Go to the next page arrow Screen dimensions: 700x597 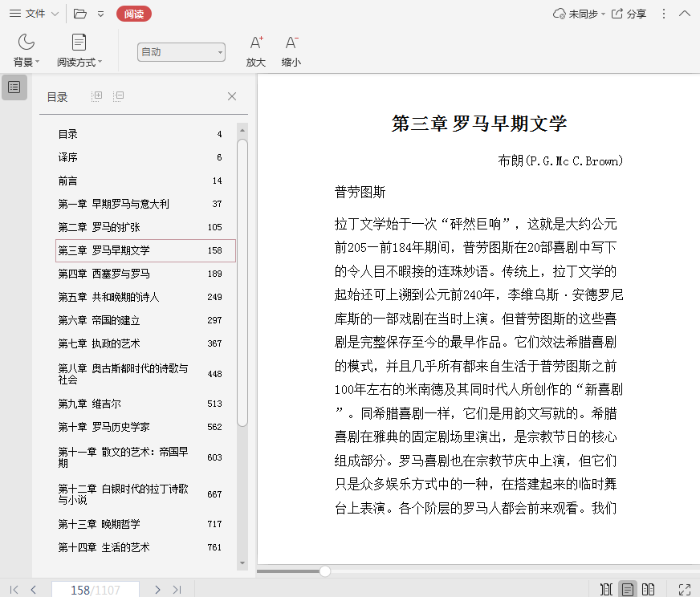157,590
